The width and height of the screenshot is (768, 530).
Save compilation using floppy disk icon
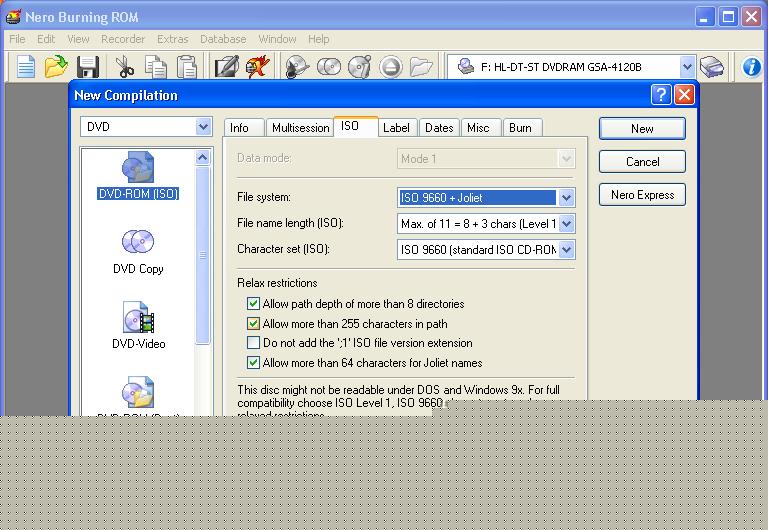[x=88, y=67]
